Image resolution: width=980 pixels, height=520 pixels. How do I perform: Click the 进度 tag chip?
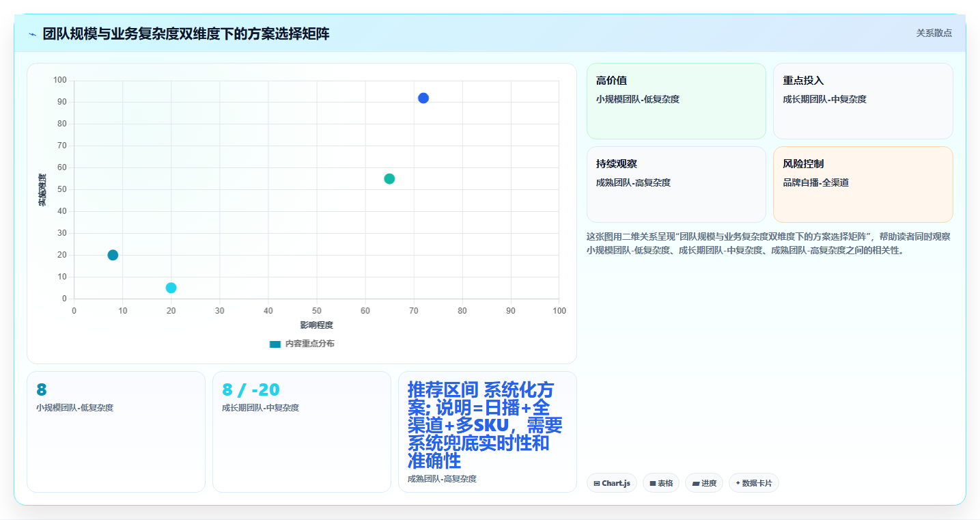tap(704, 483)
